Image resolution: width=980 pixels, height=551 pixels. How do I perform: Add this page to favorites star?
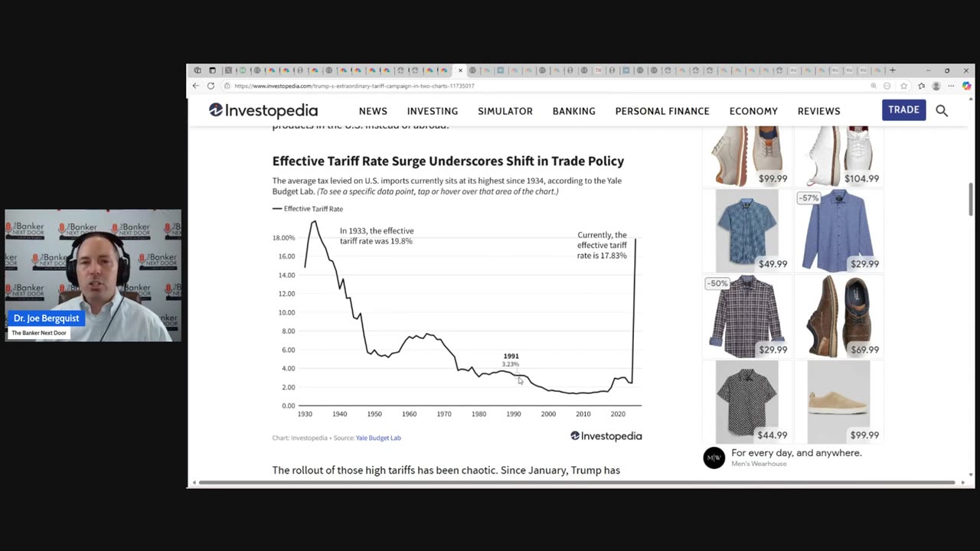904,86
